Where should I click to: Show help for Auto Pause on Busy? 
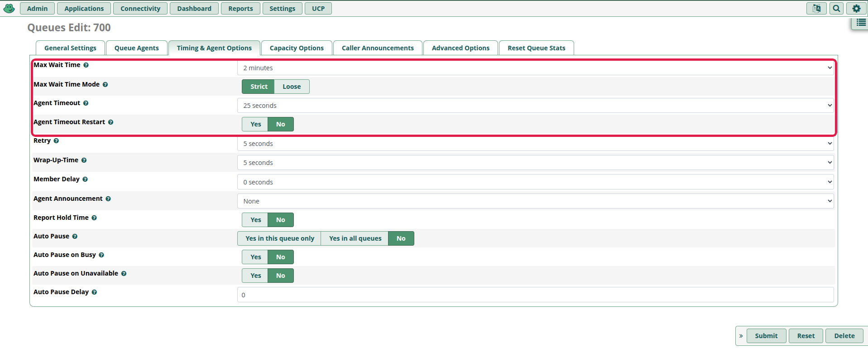101,255
